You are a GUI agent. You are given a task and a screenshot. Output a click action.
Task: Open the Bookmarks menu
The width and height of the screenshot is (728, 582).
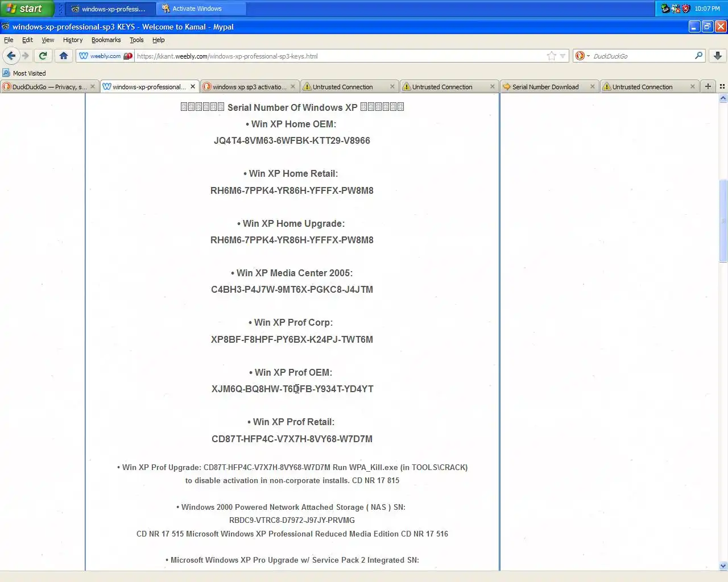click(x=106, y=40)
